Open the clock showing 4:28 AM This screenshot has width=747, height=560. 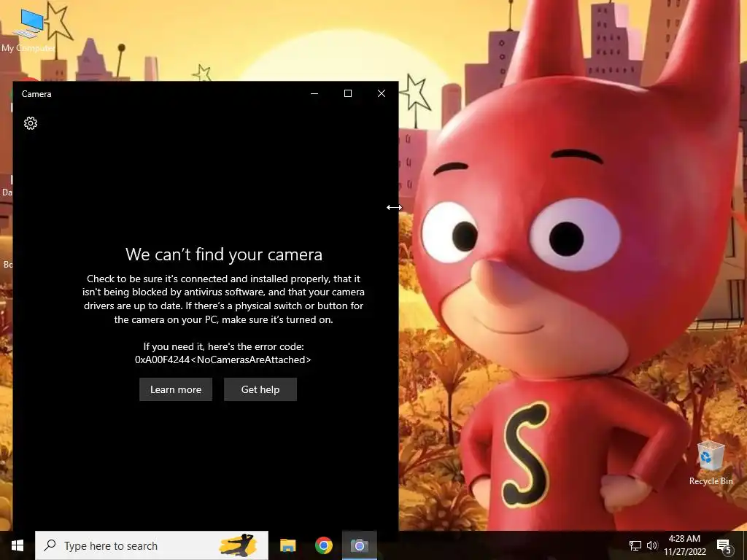pos(684,545)
